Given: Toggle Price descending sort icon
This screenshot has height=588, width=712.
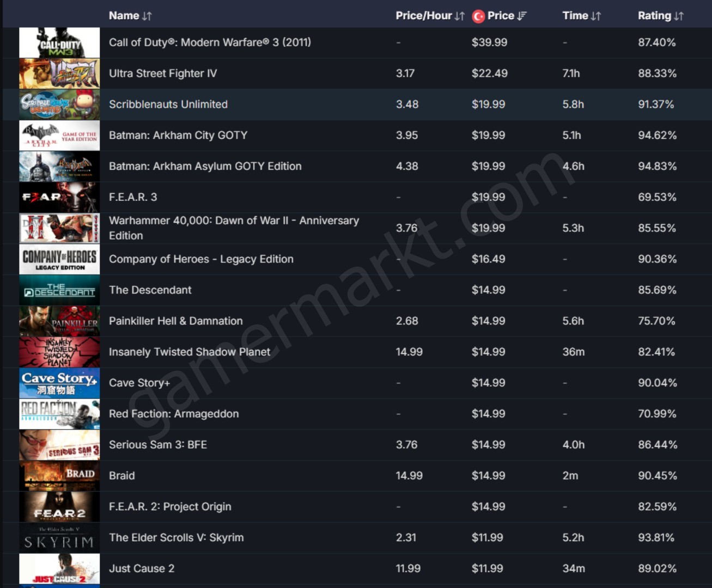Looking at the screenshot, I should tap(522, 16).
